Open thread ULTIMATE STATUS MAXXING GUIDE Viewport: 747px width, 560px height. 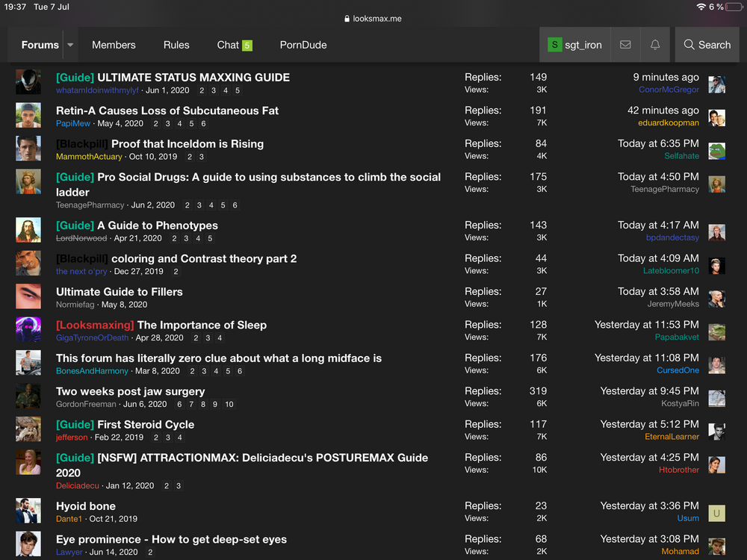(193, 77)
